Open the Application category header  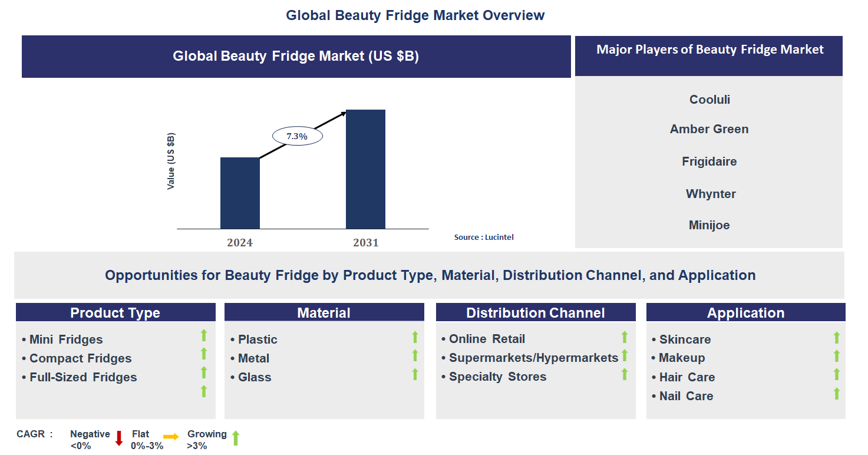(x=746, y=312)
